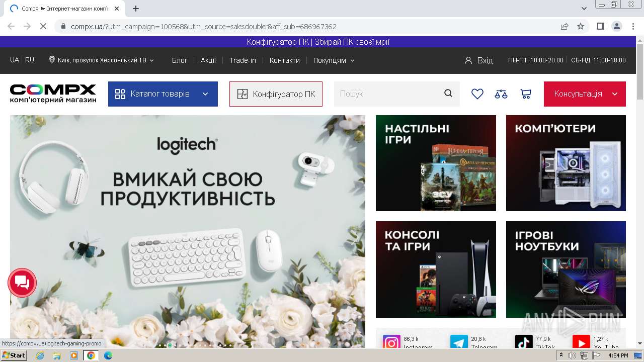Click the location pin icon
644x362 pixels.
tap(52, 60)
